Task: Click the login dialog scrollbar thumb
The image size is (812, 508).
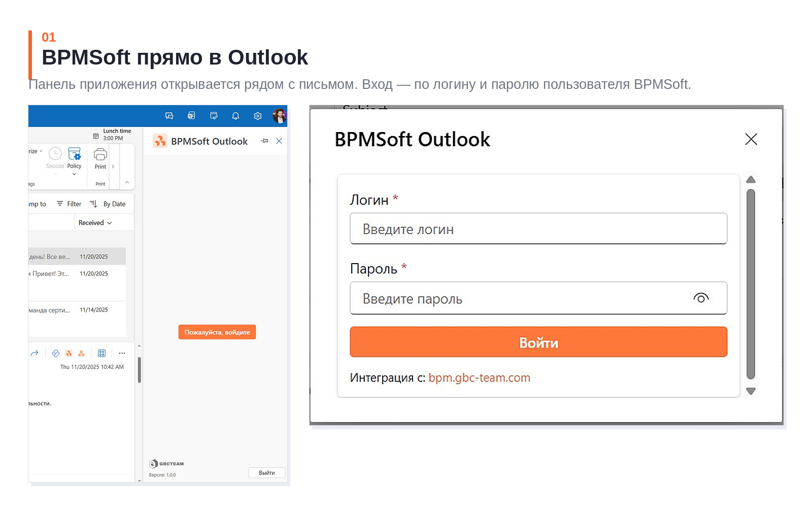Action: pos(751,284)
